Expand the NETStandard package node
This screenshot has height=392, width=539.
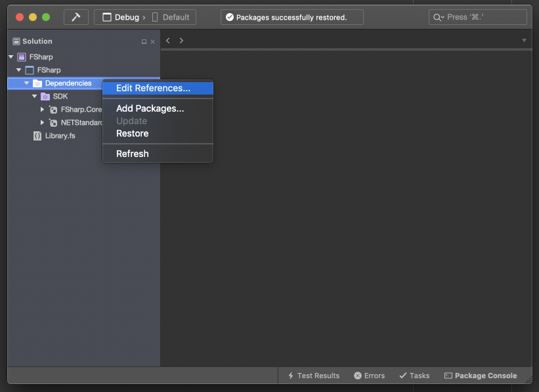click(x=42, y=122)
